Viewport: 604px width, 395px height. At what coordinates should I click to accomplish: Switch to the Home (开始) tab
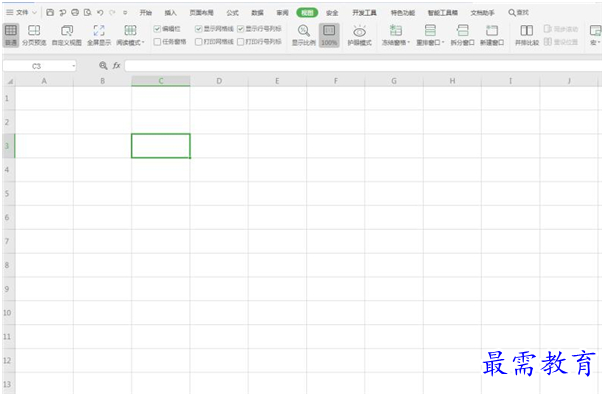tap(146, 13)
